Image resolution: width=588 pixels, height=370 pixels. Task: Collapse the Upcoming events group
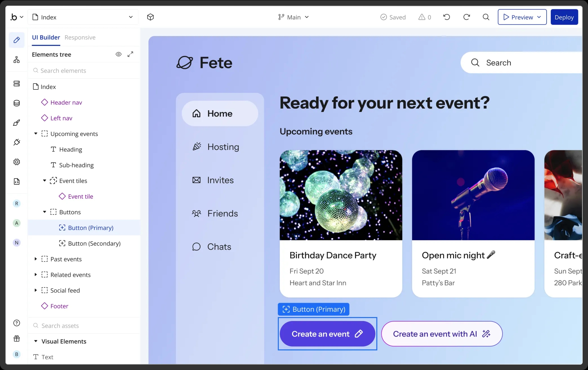[36, 134]
